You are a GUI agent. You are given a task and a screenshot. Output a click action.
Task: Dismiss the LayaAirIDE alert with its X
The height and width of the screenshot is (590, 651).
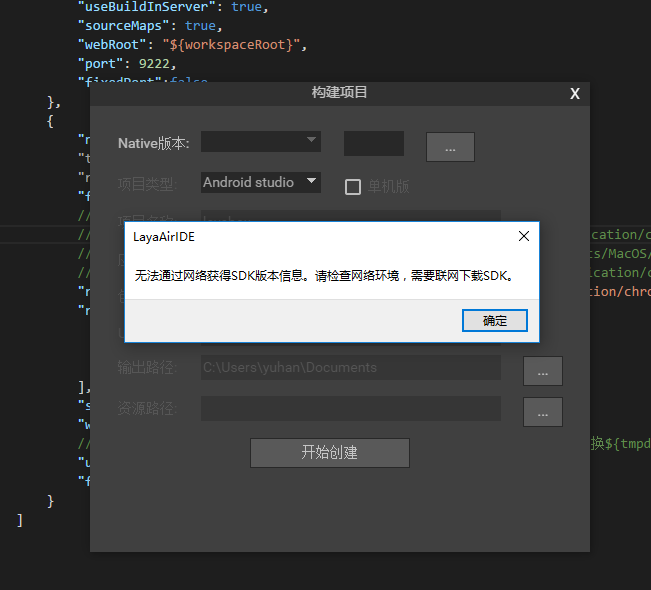tap(523, 237)
